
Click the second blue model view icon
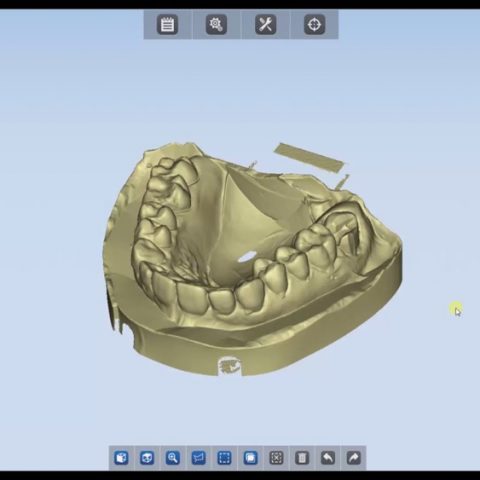[147, 458]
